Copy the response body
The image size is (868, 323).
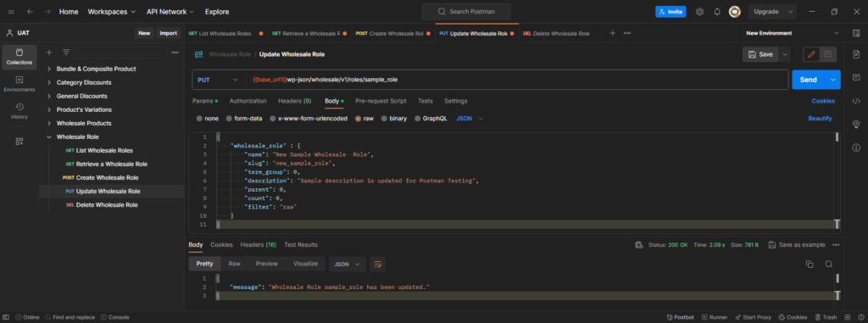pyautogui.click(x=810, y=265)
